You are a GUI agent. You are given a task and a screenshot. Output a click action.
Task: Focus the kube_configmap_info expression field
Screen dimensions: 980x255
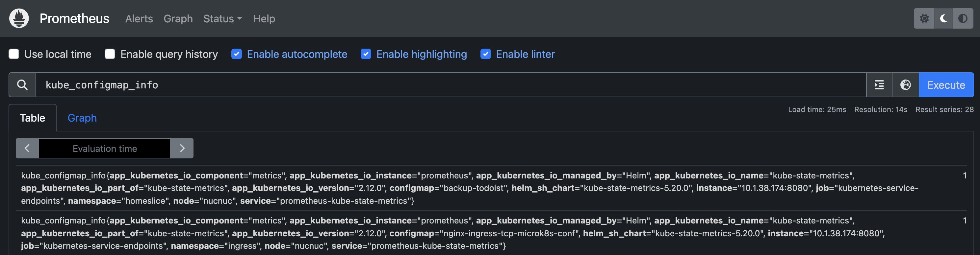(x=451, y=85)
